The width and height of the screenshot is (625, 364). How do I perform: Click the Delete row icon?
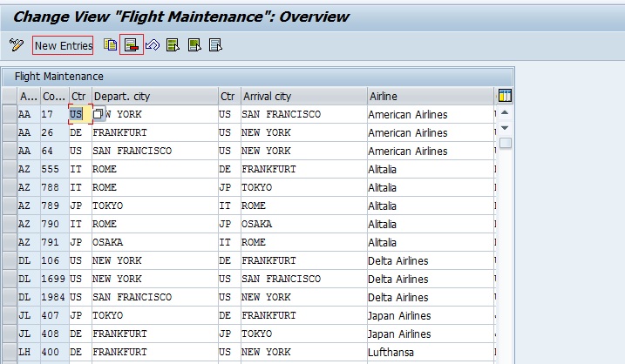click(131, 45)
